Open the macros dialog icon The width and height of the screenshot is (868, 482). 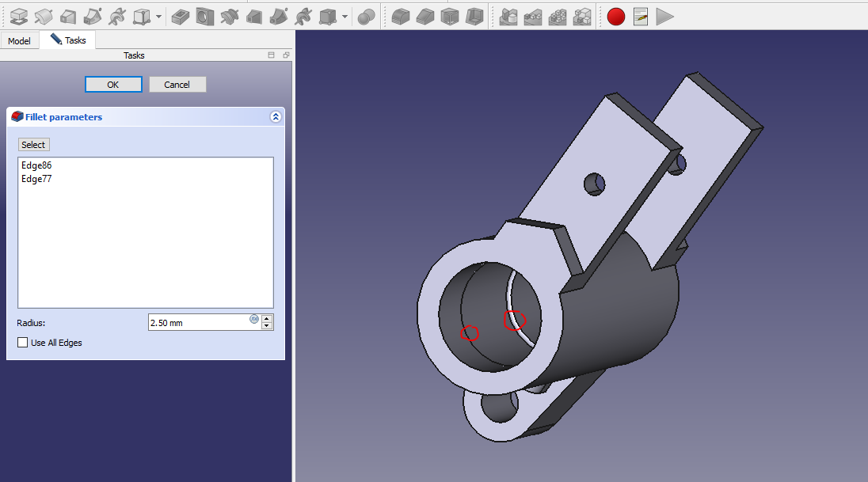pyautogui.click(x=641, y=16)
